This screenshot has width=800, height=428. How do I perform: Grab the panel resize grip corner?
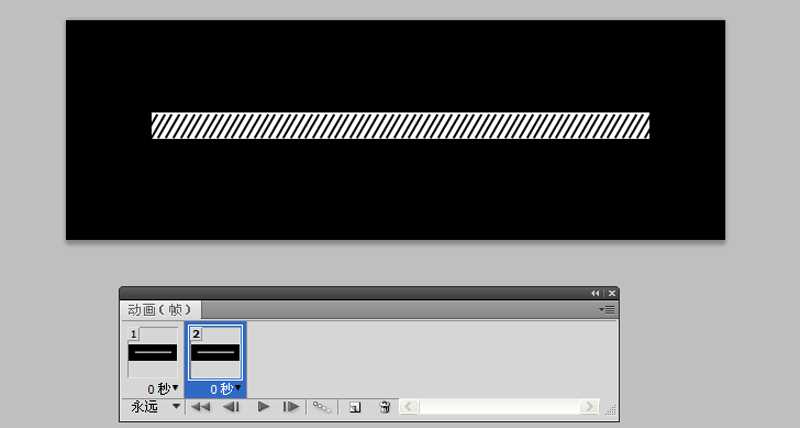(611, 411)
